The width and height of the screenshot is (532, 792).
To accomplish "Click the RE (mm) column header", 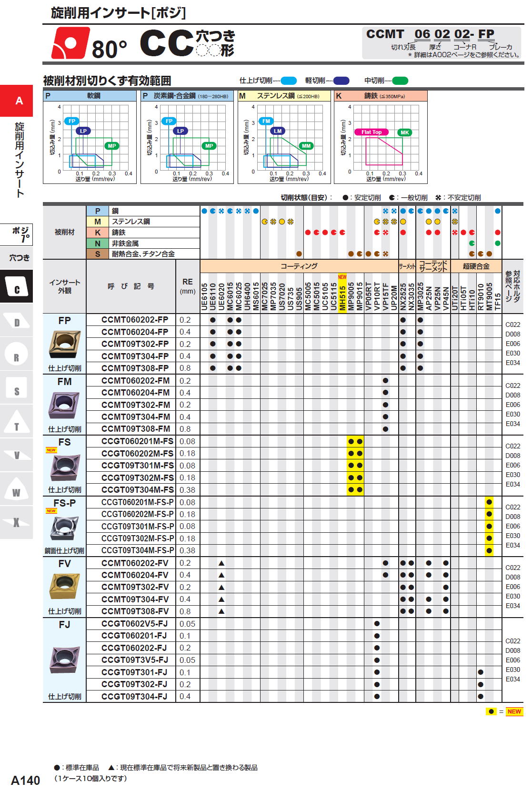I will [x=188, y=286].
